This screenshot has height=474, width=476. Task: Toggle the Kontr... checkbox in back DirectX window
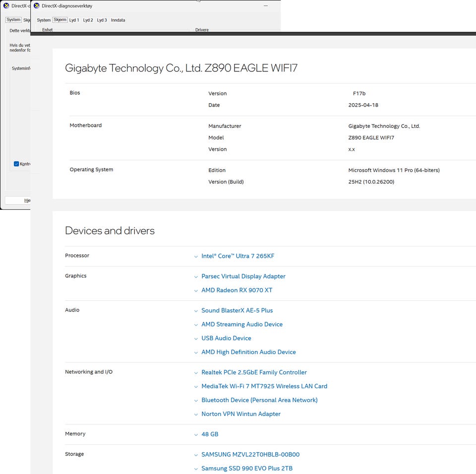16,164
